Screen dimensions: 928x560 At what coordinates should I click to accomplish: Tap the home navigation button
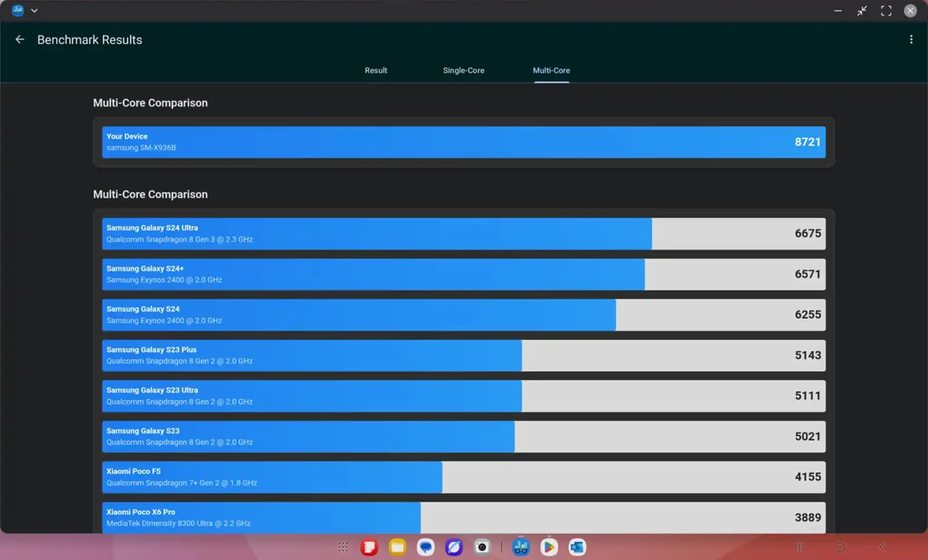(x=841, y=547)
